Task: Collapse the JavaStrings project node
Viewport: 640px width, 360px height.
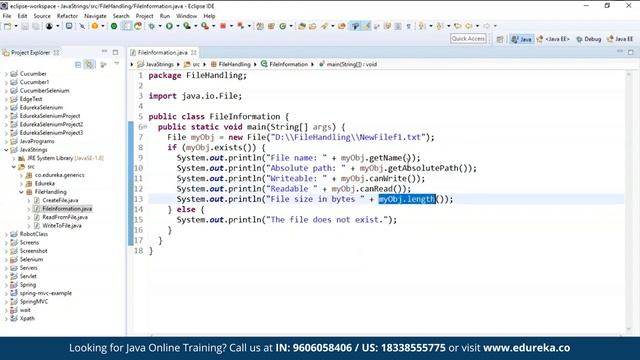Action: [7, 150]
